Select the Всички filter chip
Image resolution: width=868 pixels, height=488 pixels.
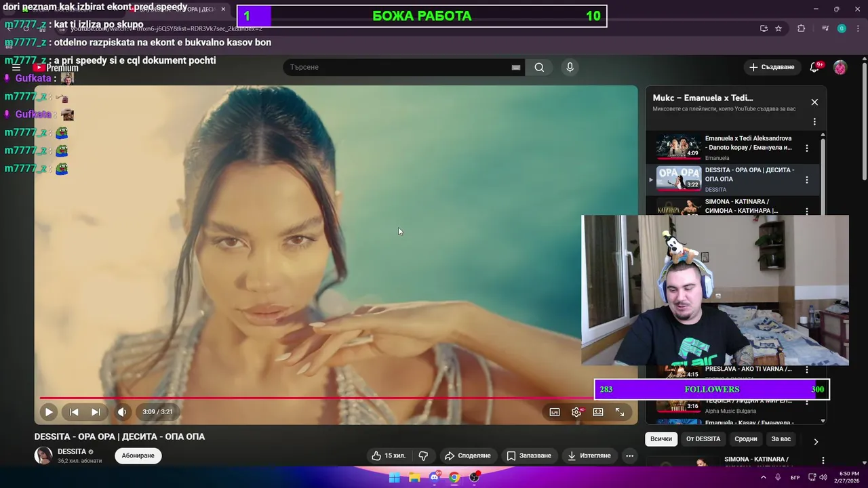661,439
